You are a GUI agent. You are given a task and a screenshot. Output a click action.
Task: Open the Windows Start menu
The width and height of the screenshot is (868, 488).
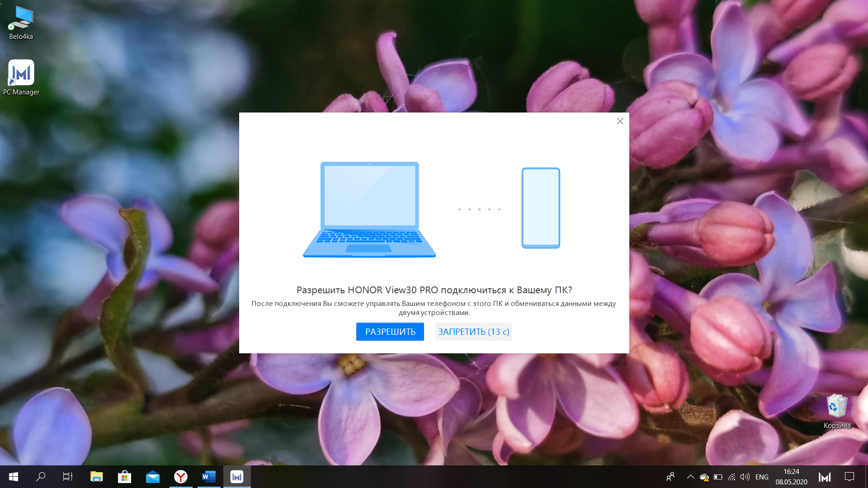coord(14,477)
